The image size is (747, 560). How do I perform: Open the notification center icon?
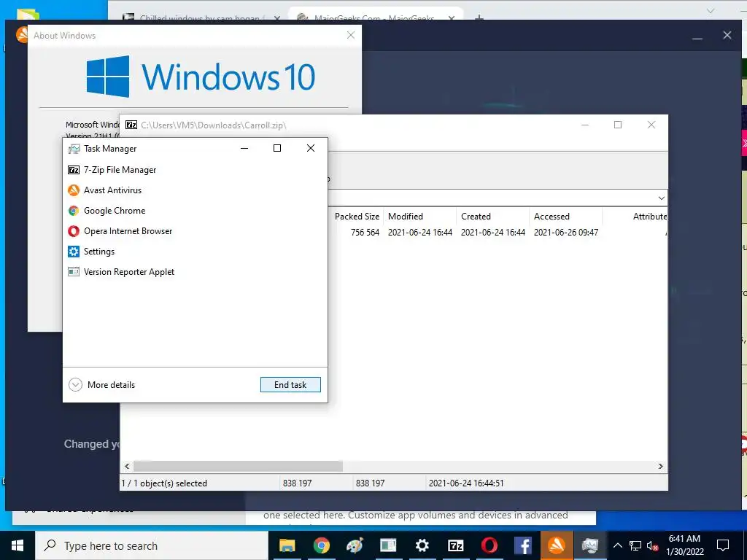(x=723, y=545)
